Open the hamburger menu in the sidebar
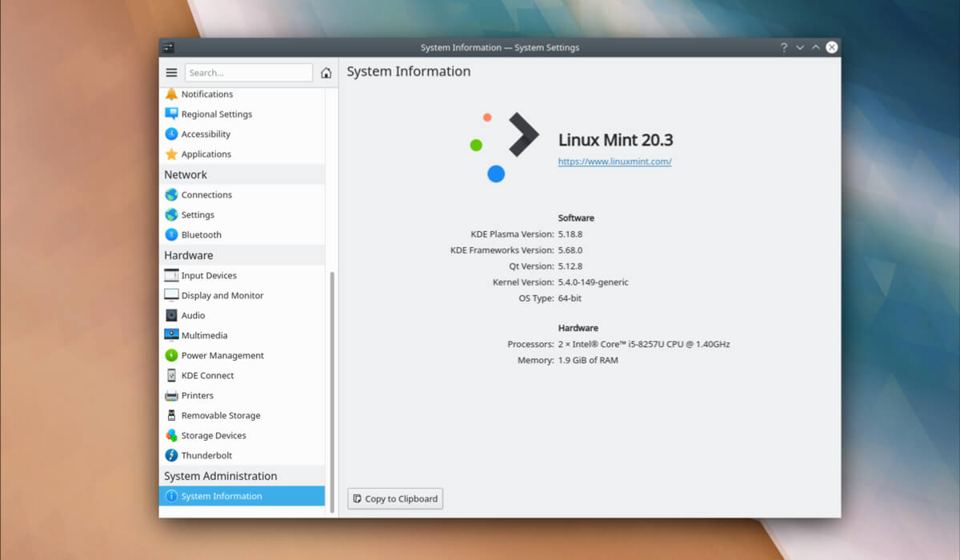Viewport: 960px width, 560px height. tap(171, 73)
